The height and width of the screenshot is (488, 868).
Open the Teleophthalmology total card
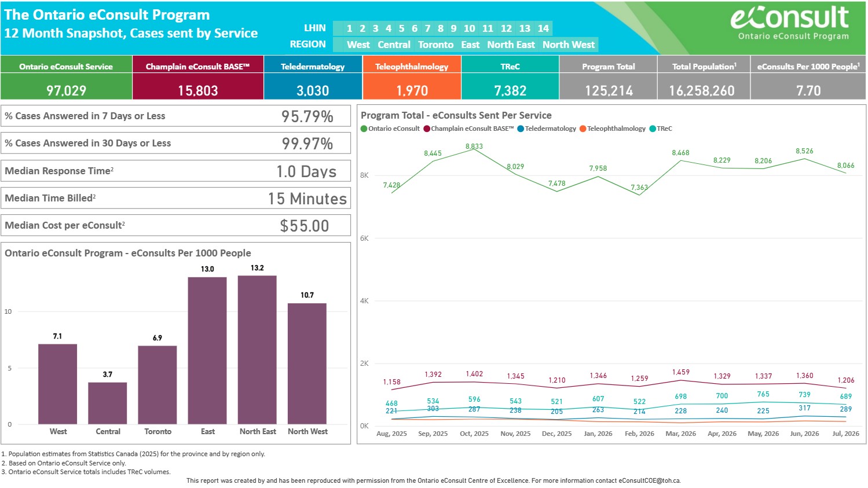412,78
